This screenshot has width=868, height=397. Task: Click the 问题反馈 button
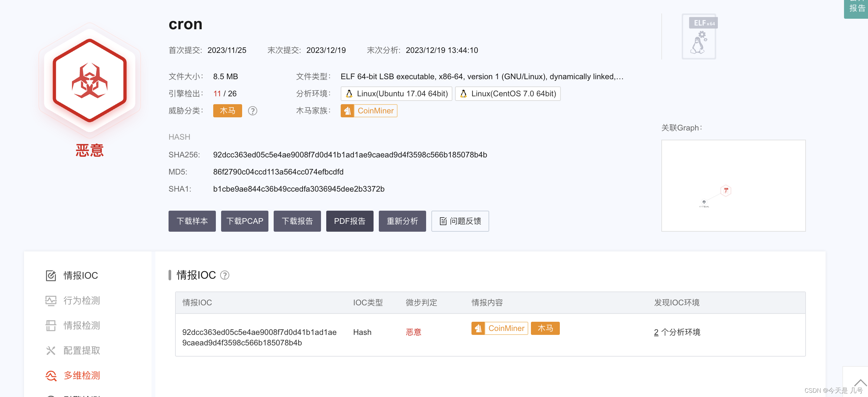[x=460, y=221]
